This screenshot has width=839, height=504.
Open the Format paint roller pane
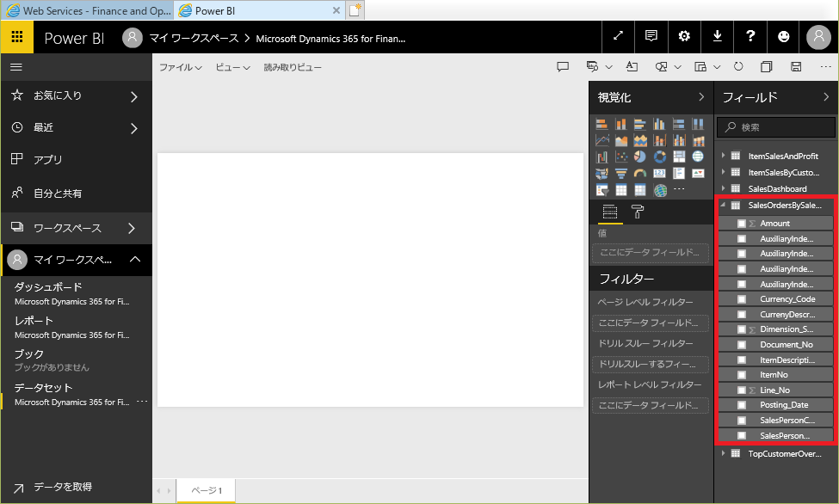click(638, 212)
